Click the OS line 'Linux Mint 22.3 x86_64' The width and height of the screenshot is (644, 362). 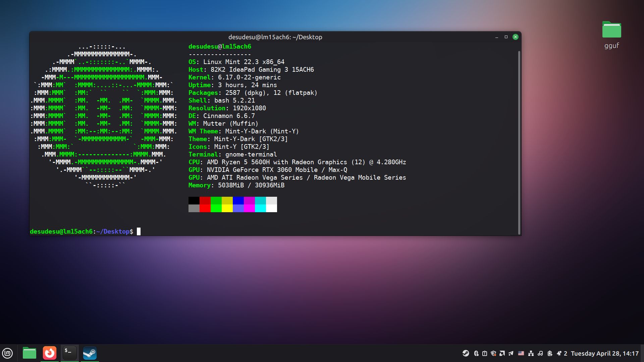click(244, 62)
